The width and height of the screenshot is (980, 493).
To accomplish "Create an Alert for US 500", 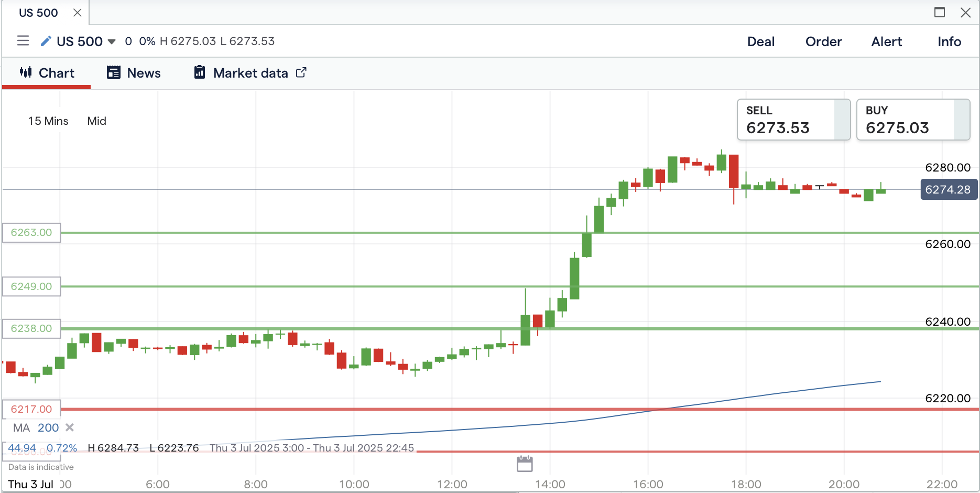I will [x=886, y=41].
